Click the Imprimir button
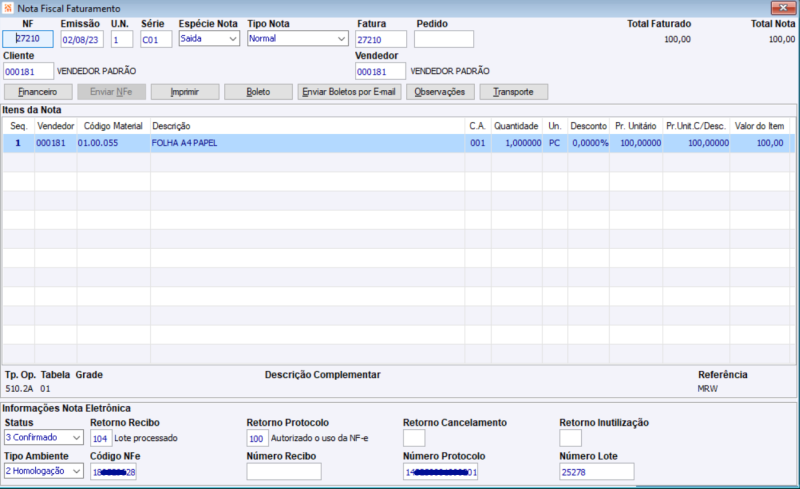The image size is (800, 489). [x=185, y=92]
